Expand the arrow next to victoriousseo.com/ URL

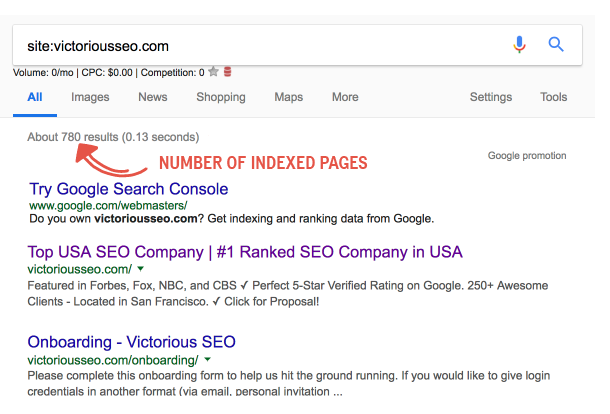click(x=141, y=270)
